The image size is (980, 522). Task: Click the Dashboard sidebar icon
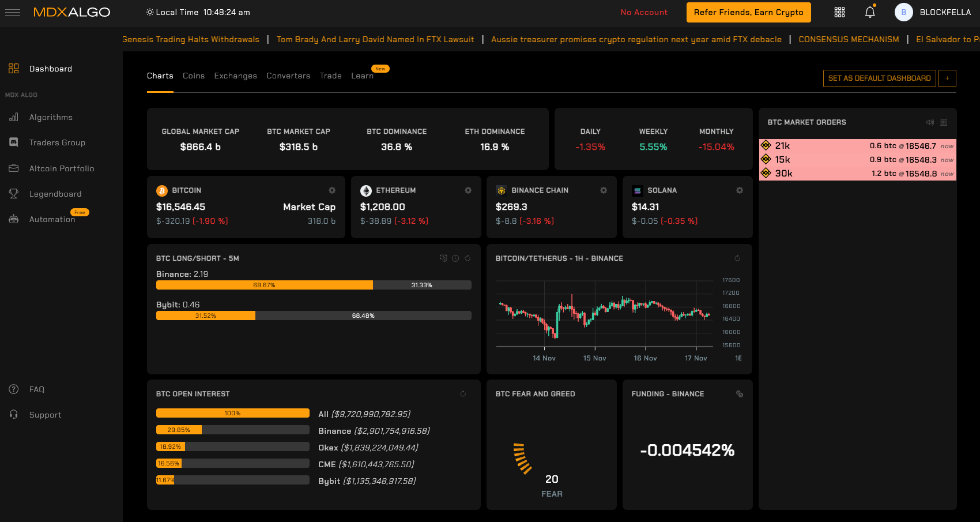[14, 69]
